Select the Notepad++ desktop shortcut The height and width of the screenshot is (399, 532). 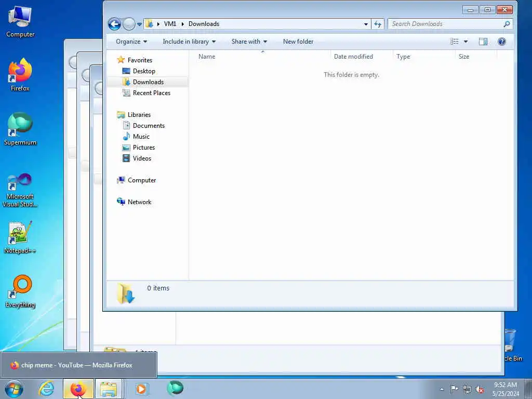(x=20, y=237)
